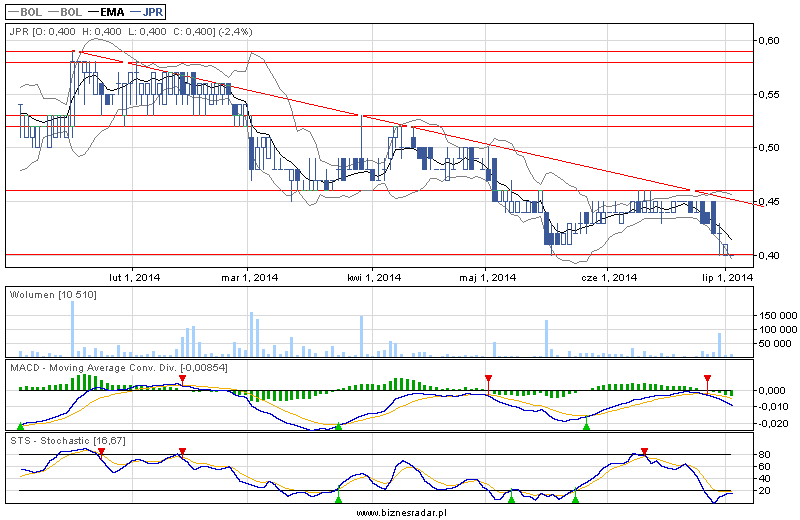This screenshot has width=800, height=520.
Task: Click Stochastic red marker in late January
Action: click(x=101, y=452)
